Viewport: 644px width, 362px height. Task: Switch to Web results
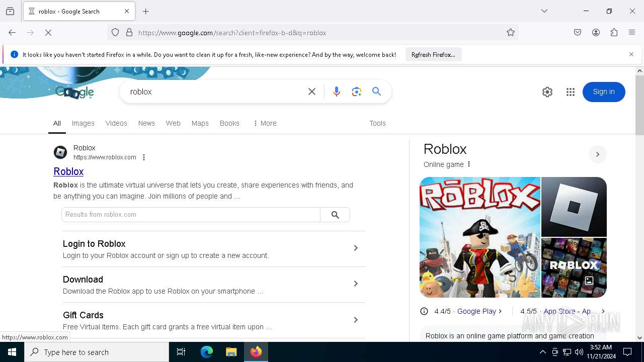click(x=173, y=123)
